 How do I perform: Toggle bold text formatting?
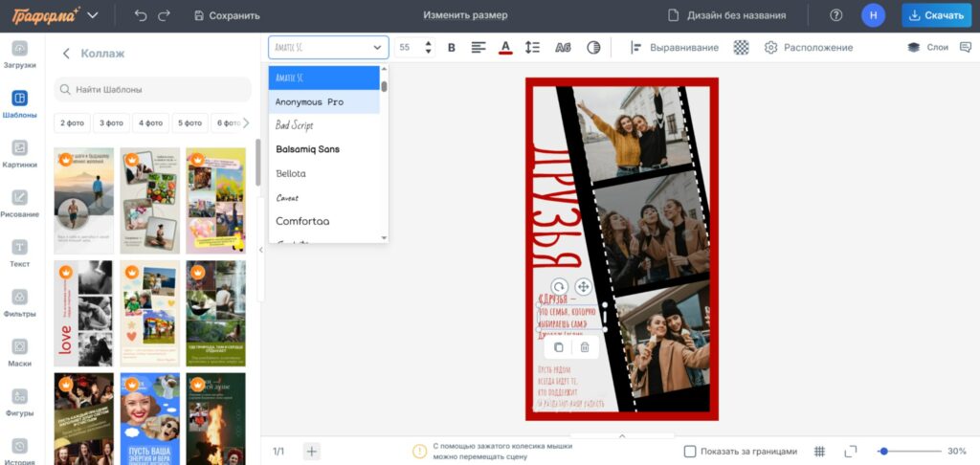(452, 47)
